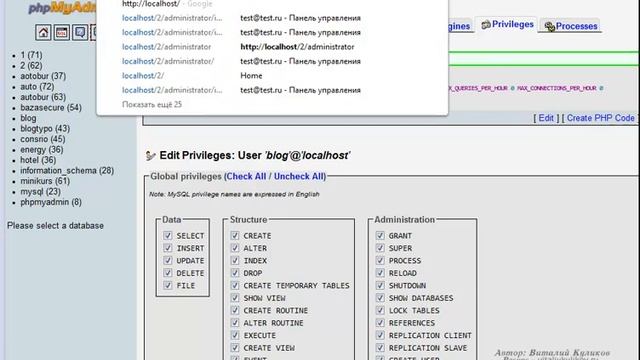Screen dimensions: 640x360
Task: Click Uncheck All global privileges
Action: pyautogui.click(x=298, y=176)
